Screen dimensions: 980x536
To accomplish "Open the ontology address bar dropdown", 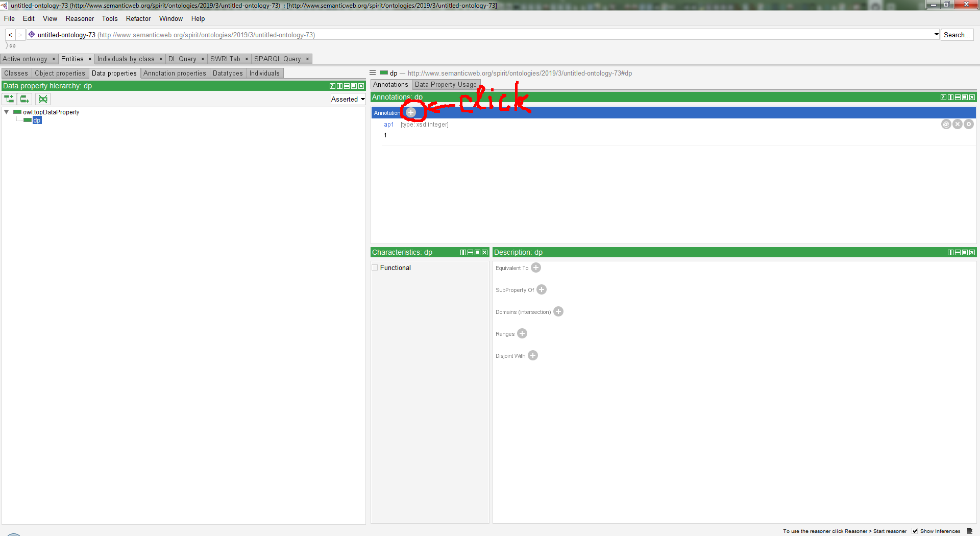I will click(935, 34).
